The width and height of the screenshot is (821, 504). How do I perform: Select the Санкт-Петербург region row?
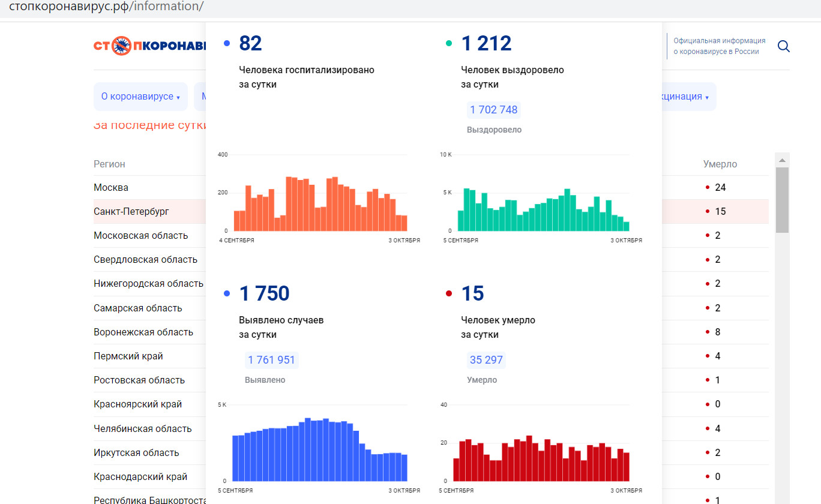click(x=131, y=212)
